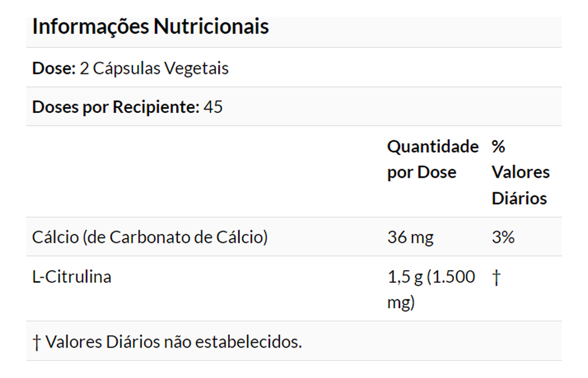
Task: Click the percent symbol in header
Action: 498,147
